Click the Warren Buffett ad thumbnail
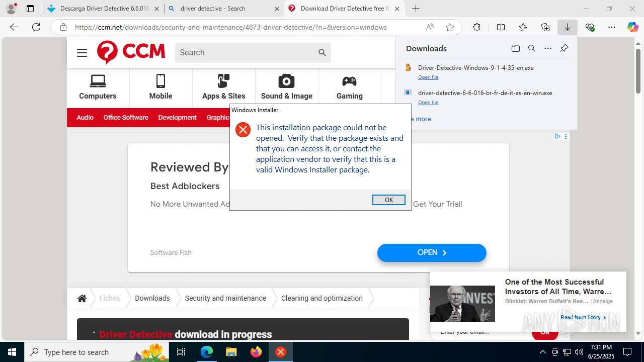 click(462, 304)
